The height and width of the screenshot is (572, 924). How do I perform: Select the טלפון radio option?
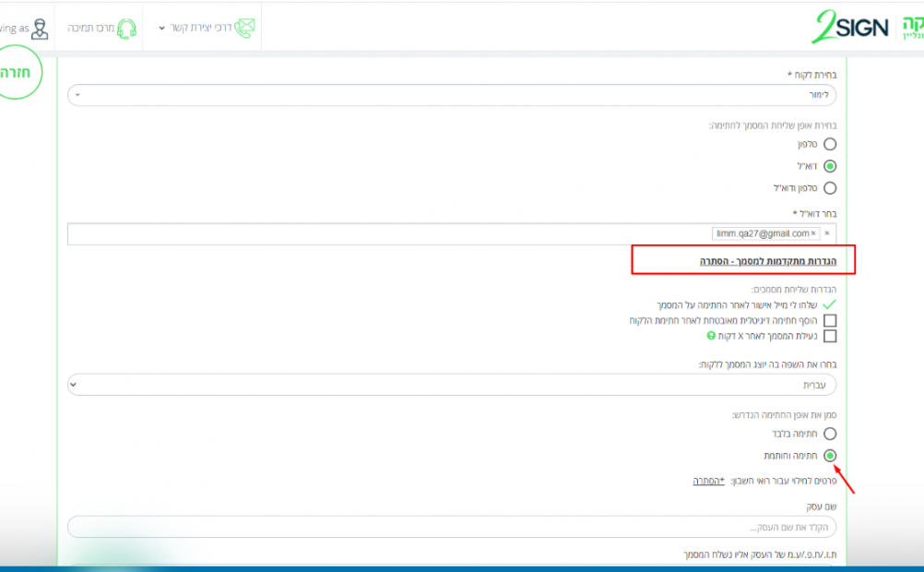pyautogui.click(x=830, y=144)
